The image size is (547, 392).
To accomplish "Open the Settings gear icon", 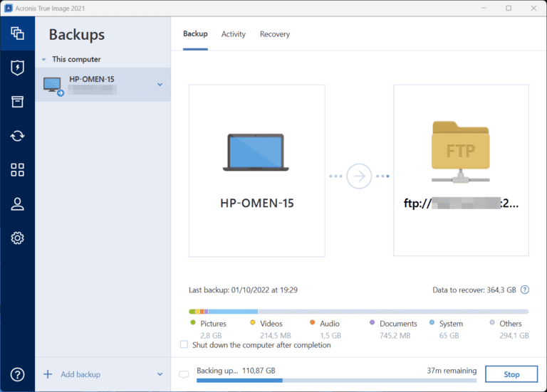I will point(17,238).
